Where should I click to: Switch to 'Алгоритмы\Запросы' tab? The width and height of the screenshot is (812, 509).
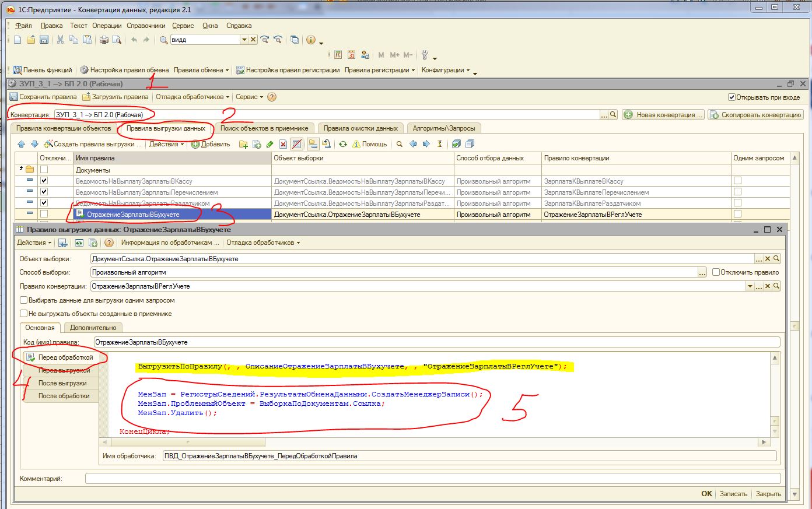click(444, 128)
